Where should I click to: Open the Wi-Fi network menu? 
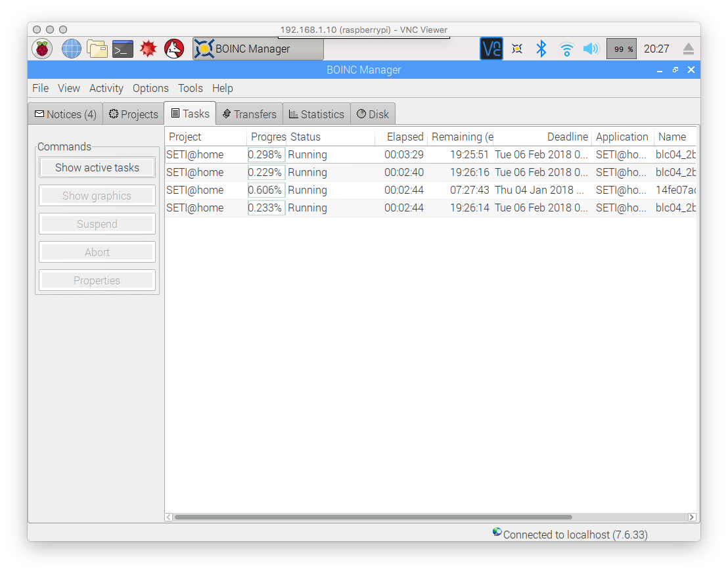566,48
